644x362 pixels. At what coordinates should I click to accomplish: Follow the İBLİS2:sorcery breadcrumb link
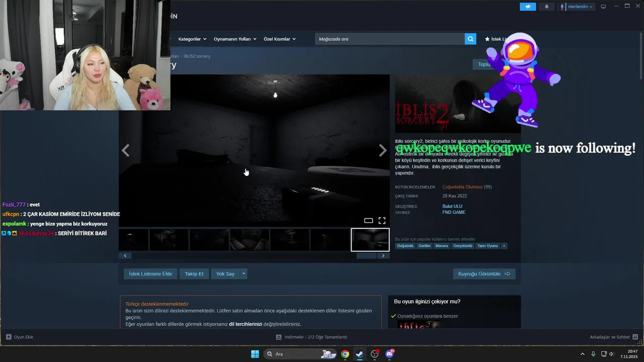tap(197, 56)
